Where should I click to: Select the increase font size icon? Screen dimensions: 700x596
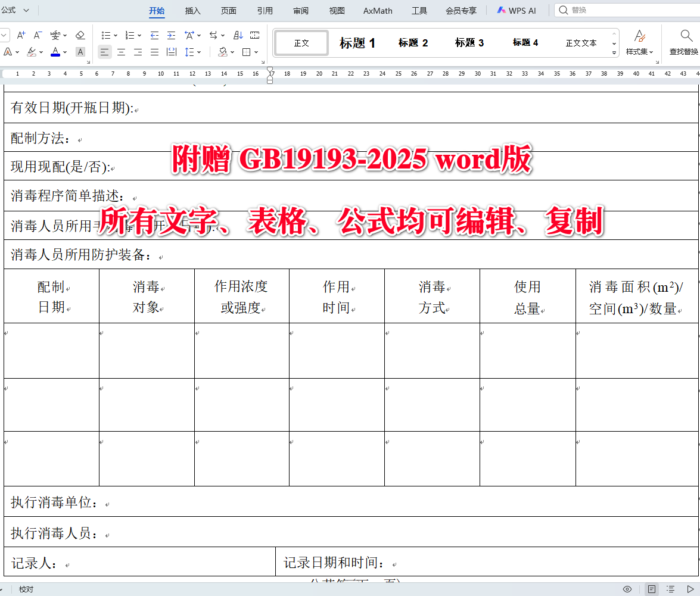(x=21, y=35)
